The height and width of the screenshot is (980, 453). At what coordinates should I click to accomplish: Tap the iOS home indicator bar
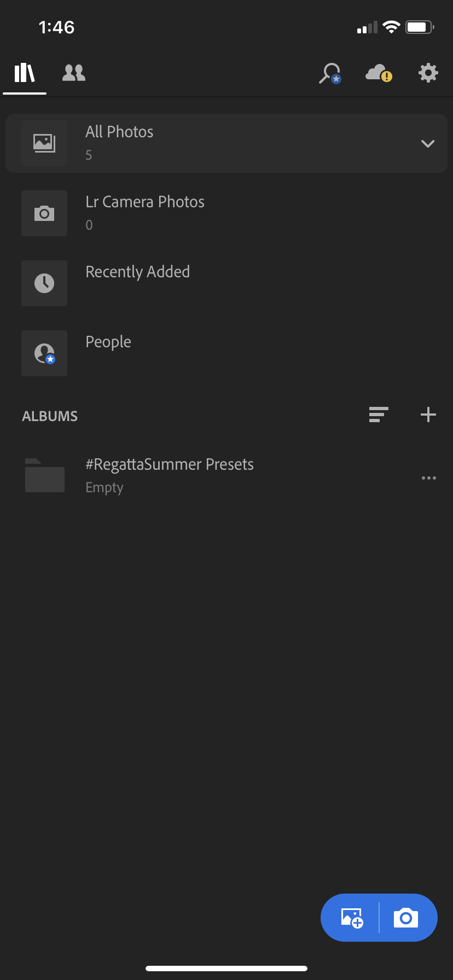pyautogui.click(x=226, y=969)
